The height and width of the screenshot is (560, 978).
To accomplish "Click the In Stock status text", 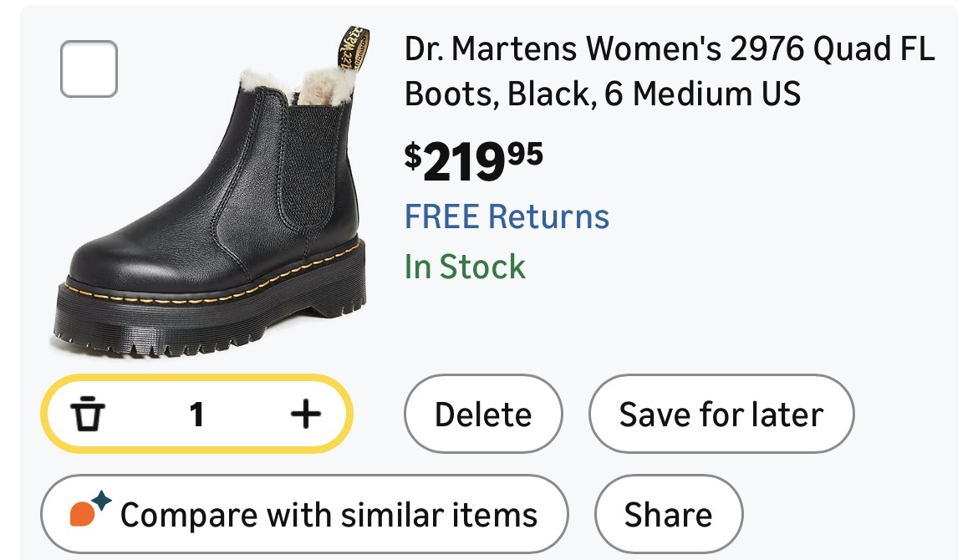I will pyautogui.click(x=465, y=267).
